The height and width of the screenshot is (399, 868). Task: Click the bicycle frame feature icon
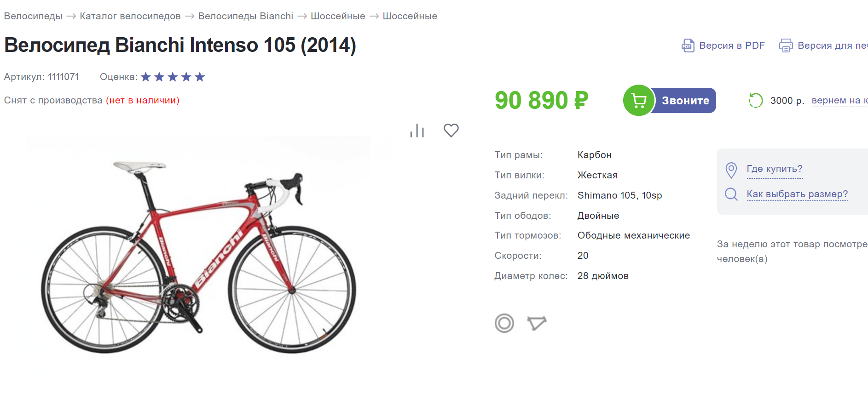click(537, 323)
